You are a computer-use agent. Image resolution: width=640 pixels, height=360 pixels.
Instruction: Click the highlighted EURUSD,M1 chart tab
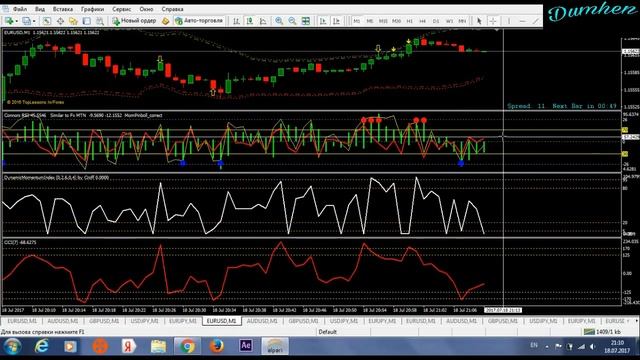pyautogui.click(x=222, y=321)
